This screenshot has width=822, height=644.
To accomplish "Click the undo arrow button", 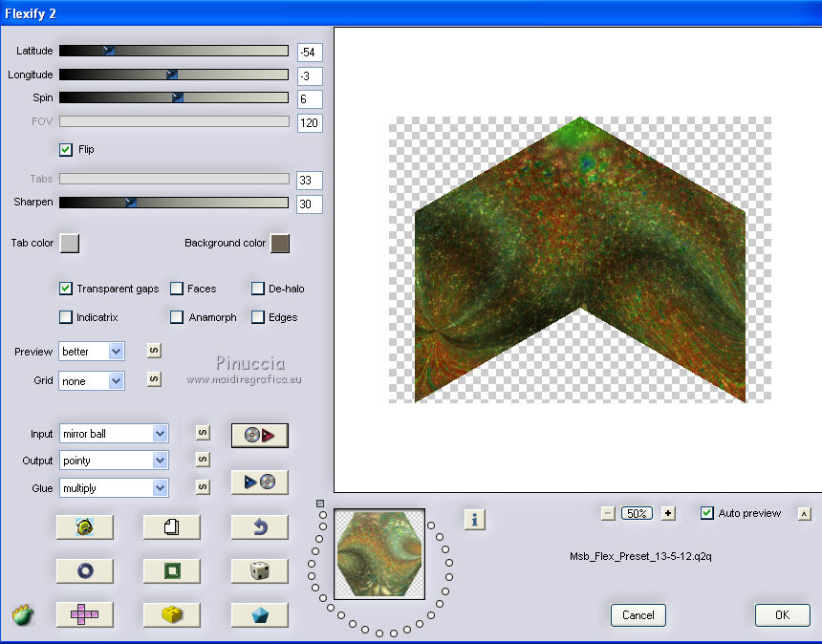I will tap(259, 526).
